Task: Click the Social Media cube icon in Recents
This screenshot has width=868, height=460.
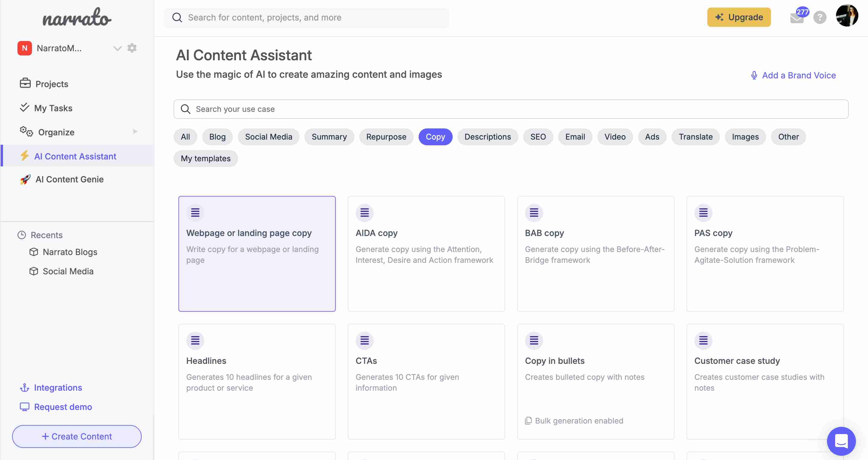Action: 34,271
